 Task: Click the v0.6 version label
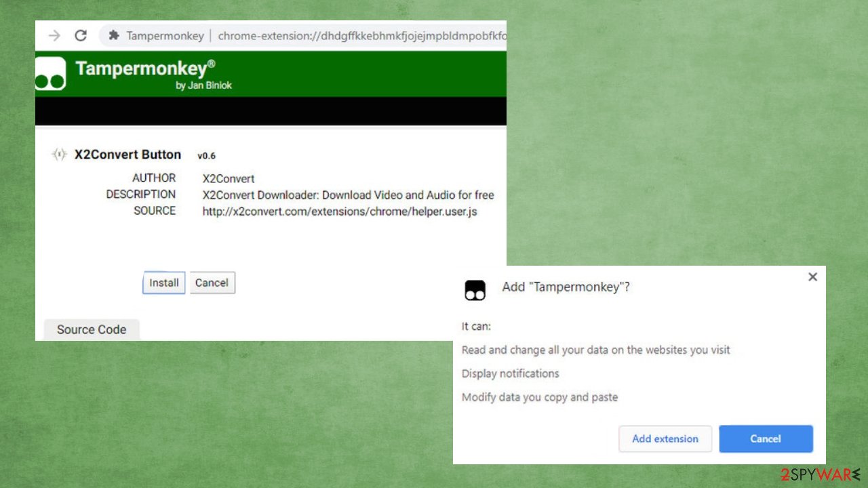coord(206,156)
